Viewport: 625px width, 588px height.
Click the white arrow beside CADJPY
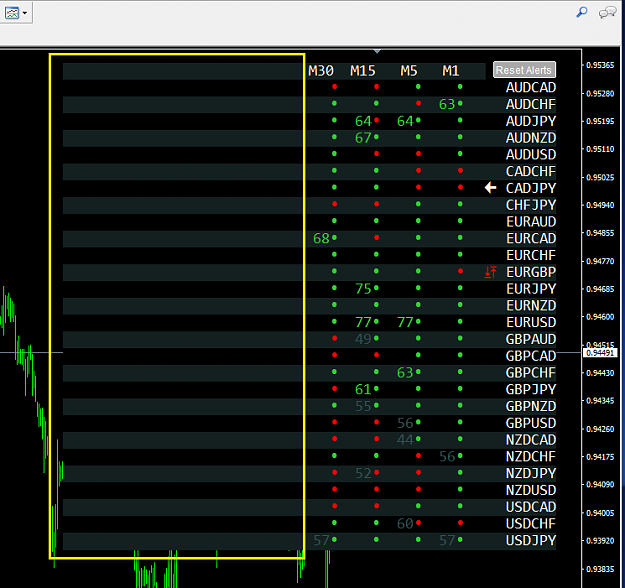[490, 188]
